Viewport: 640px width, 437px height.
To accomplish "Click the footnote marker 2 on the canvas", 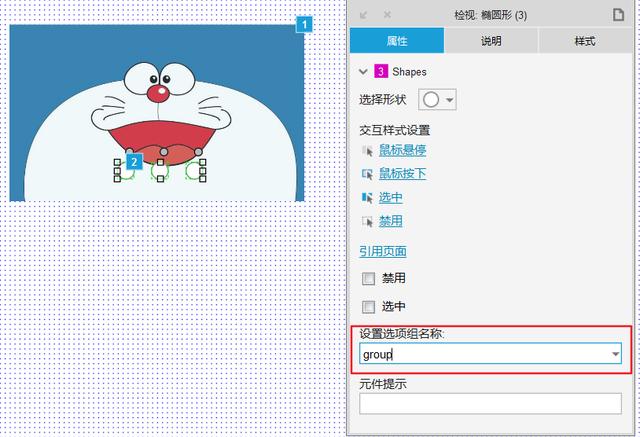I will 134,162.
